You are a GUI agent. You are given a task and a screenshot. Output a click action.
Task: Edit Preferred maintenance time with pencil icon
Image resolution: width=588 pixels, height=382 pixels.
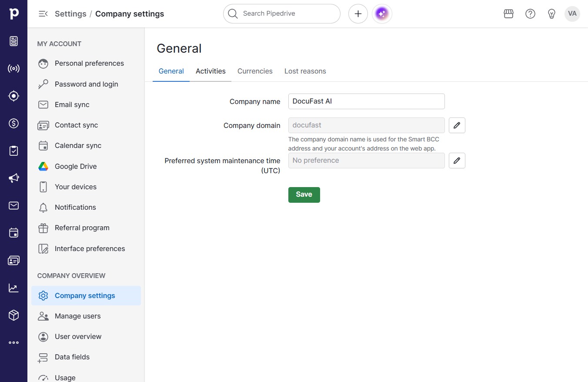click(x=457, y=161)
